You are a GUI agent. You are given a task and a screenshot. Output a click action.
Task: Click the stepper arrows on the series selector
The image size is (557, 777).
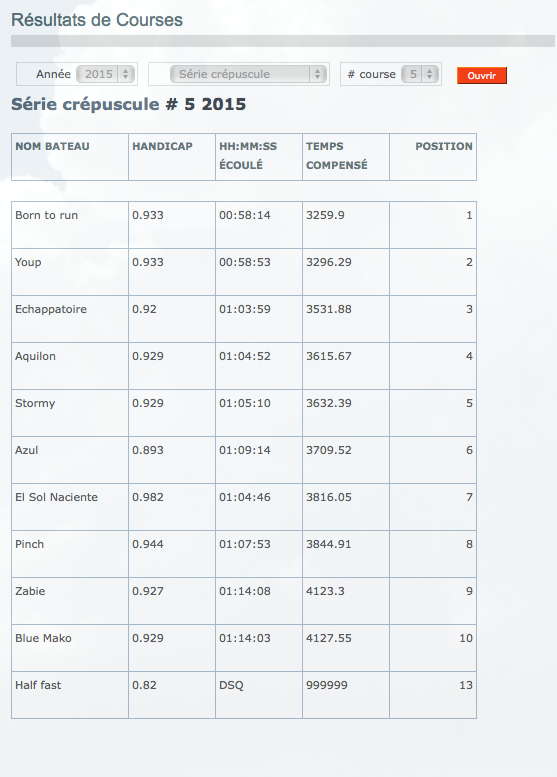coord(318,74)
